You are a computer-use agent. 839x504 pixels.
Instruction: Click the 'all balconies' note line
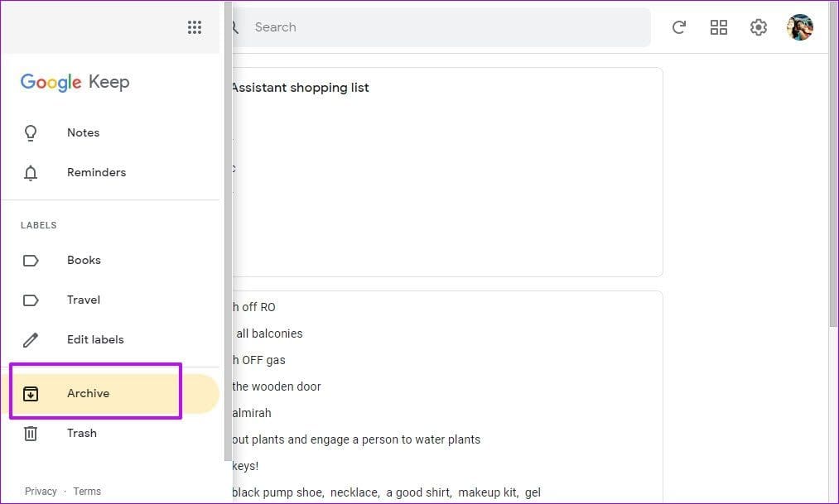269,334
